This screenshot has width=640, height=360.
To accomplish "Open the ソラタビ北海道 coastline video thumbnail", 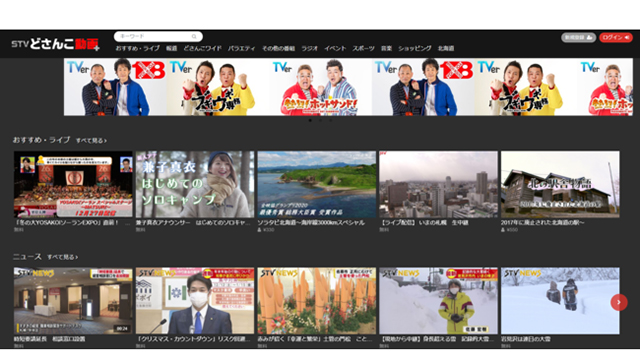I will [317, 184].
